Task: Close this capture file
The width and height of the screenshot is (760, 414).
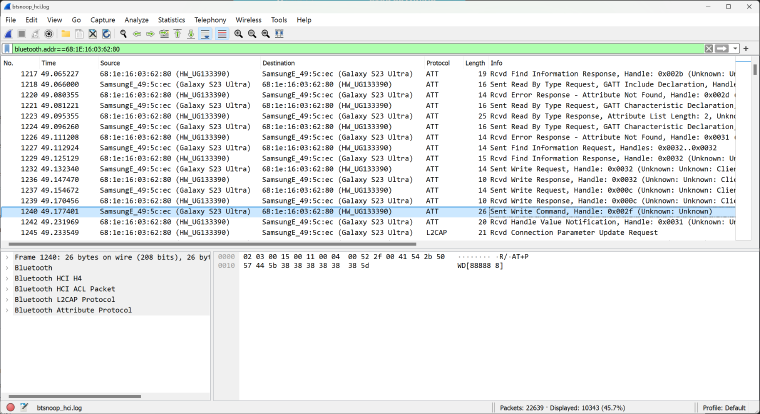Action: click(x=93, y=34)
